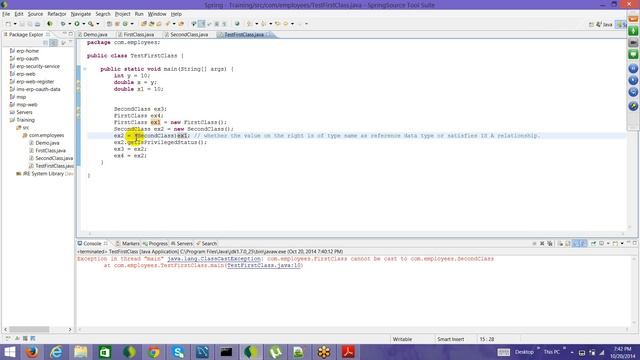
Task: Click the Pin Console icon
Action: (x=593, y=243)
